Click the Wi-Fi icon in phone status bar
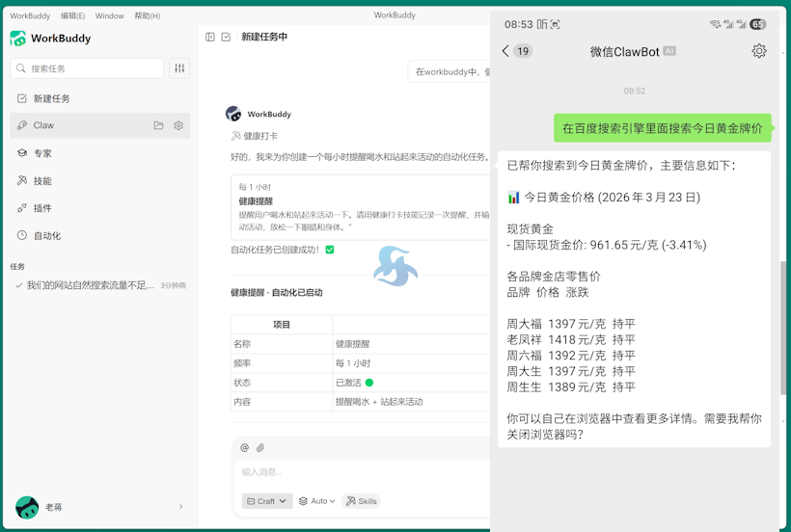The image size is (791, 532). 715,24
